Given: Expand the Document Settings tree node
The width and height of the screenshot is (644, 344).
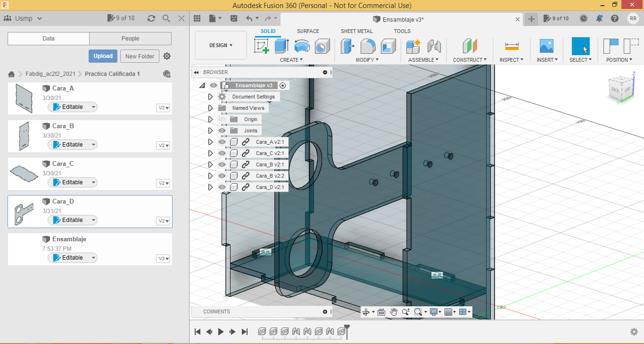Looking at the screenshot, I should point(211,97).
